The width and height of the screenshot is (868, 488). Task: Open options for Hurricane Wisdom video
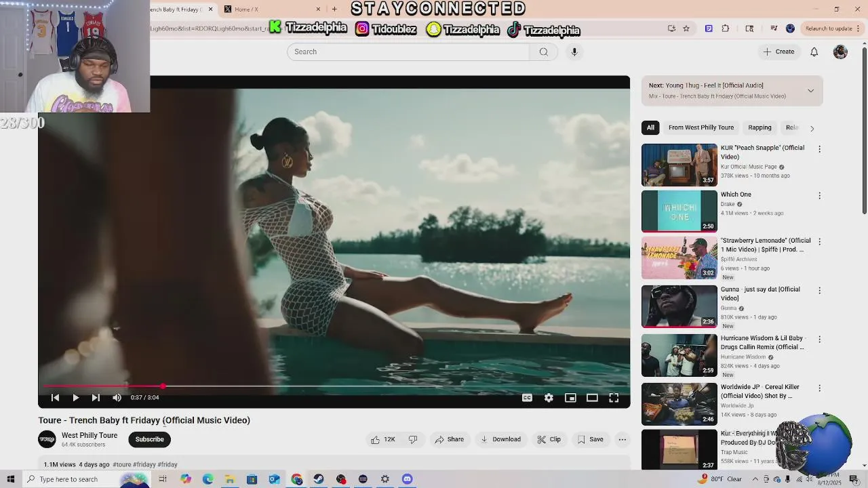click(819, 339)
